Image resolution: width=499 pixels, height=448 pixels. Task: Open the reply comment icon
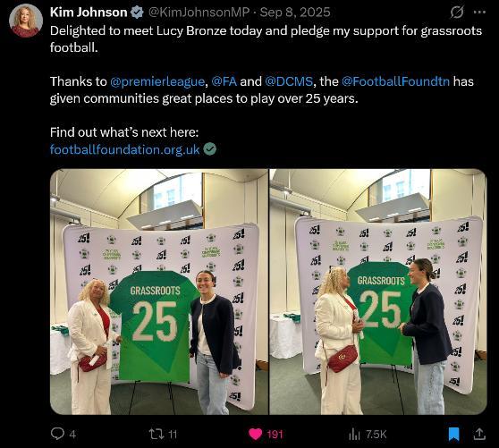tap(57, 434)
